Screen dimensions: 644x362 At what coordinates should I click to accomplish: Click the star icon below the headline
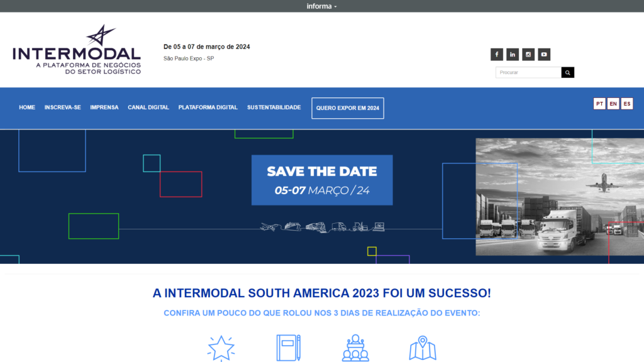[221, 348]
